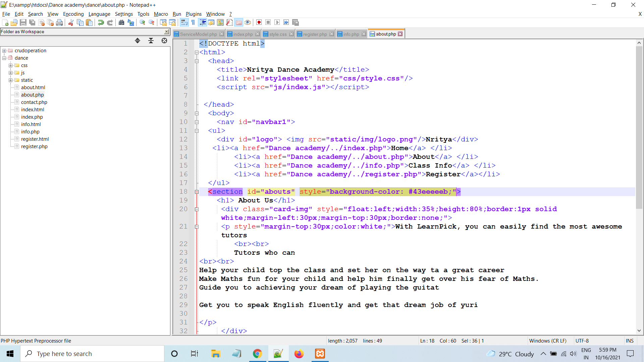Image resolution: width=644 pixels, height=362 pixels.
Task: Open the Replace toolbar icon
Action: point(131,22)
